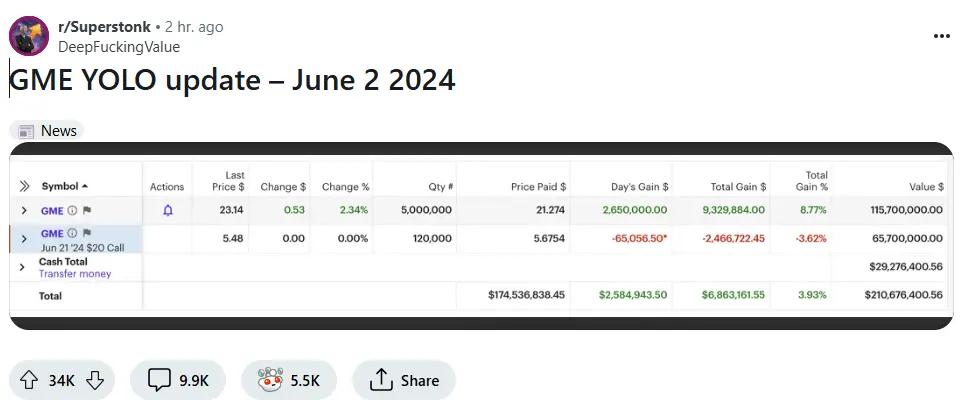Expand the GME Jun 21 $20 Call row
Screen dimensions: 964x400
(24, 239)
